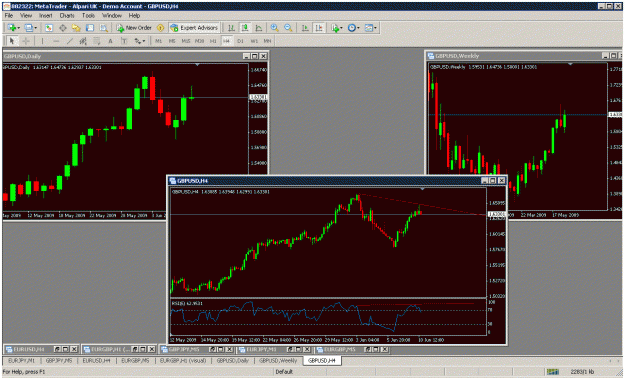Select the Text Label tool
Image resolution: width=625 pixels, height=378 pixels.
(x=124, y=41)
